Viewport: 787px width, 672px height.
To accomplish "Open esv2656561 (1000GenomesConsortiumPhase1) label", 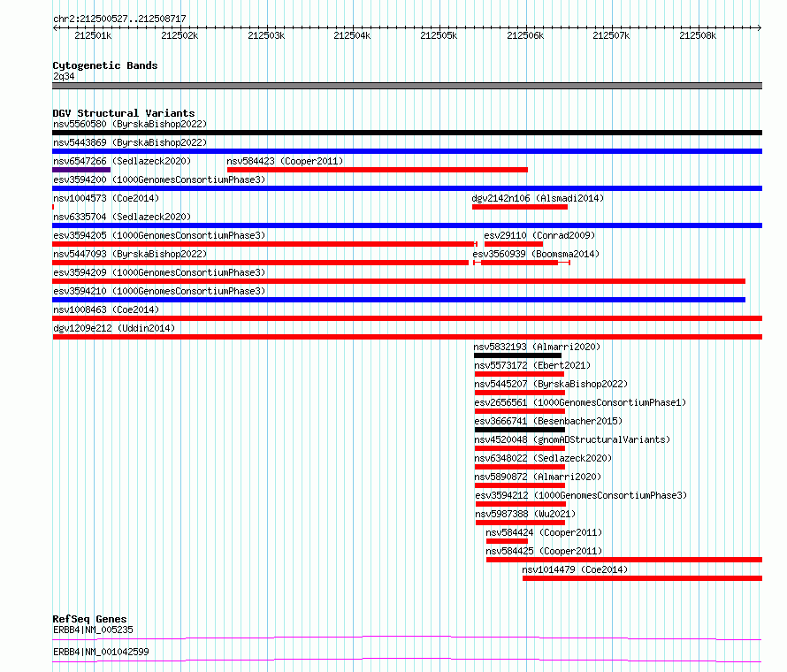I will coord(580,402).
